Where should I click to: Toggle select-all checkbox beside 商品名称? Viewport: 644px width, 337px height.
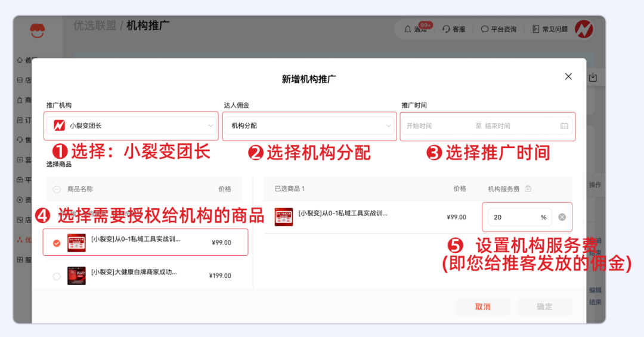coord(57,189)
